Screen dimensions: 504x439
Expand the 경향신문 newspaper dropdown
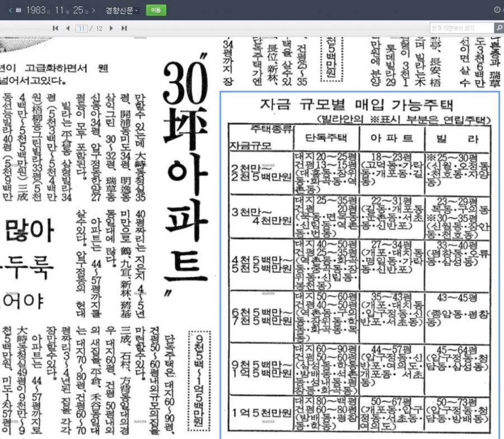122,10
